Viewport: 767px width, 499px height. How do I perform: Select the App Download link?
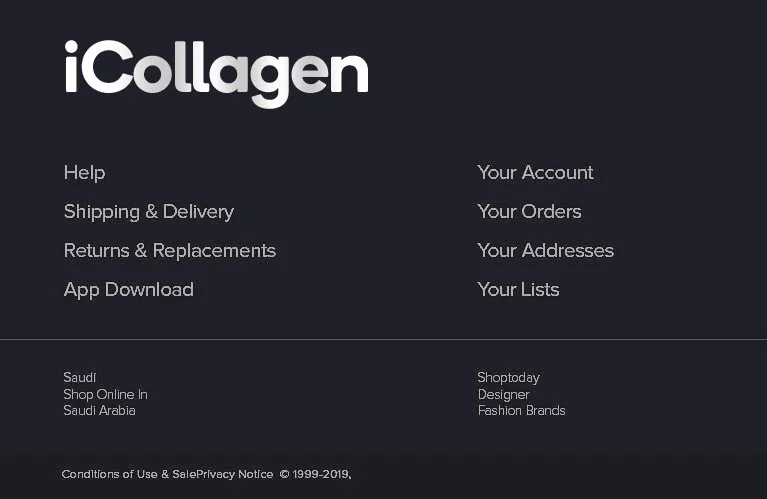tap(128, 290)
